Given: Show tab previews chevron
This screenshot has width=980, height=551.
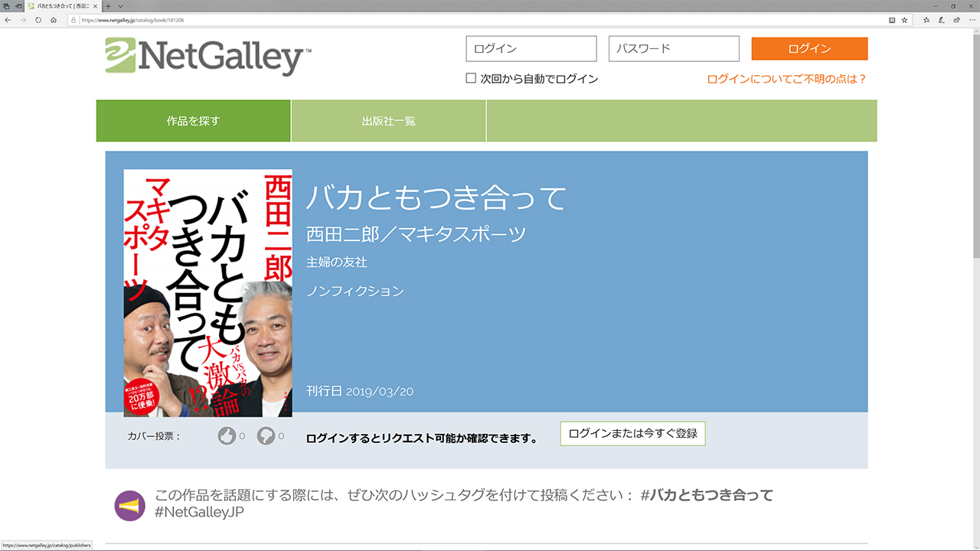Looking at the screenshot, I should tap(120, 6).
